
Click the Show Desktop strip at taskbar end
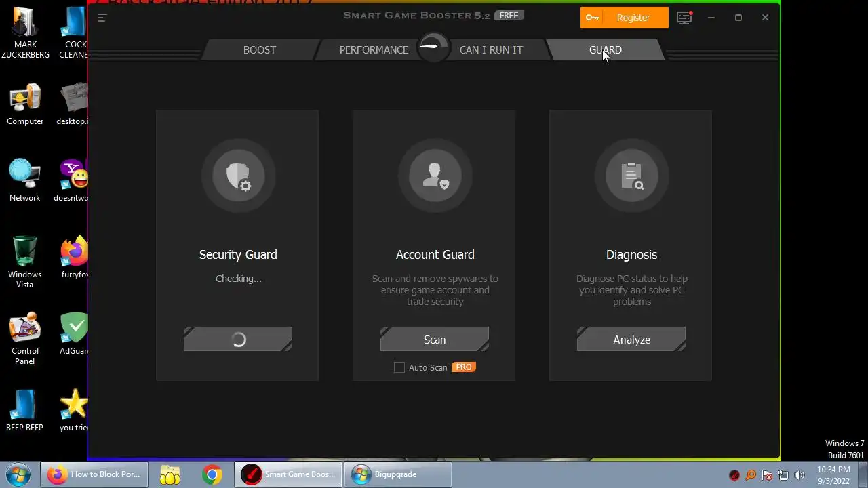pos(863,475)
